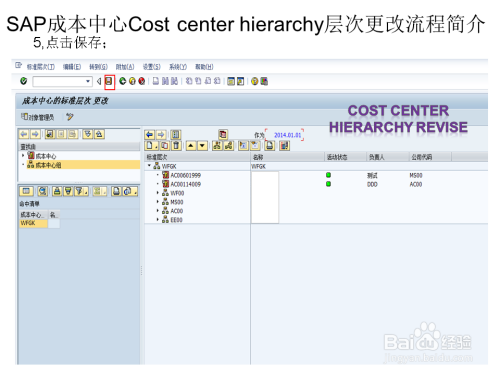The width and height of the screenshot is (500, 375).
Task: Click the Customize local layout icon
Action: (x=264, y=81)
